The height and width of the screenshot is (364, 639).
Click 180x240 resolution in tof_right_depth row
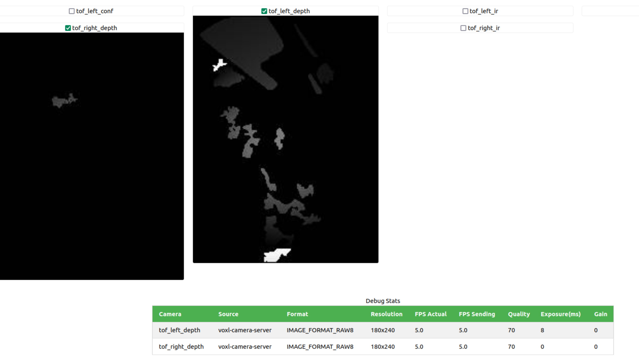pyautogui.click(x=383, y=346)
